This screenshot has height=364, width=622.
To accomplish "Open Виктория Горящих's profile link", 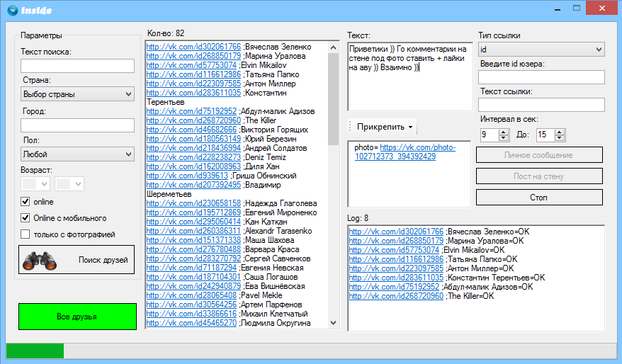I will [x=191, y=130].
